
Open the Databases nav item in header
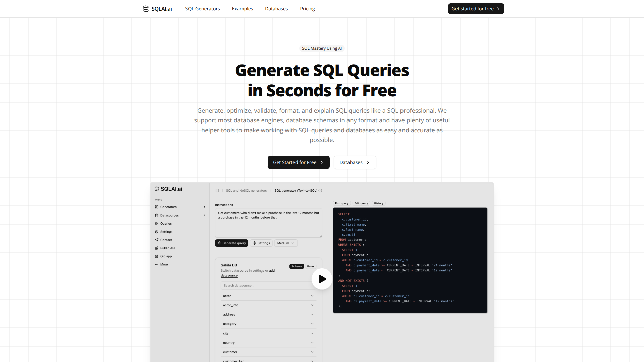click(276, 9)
